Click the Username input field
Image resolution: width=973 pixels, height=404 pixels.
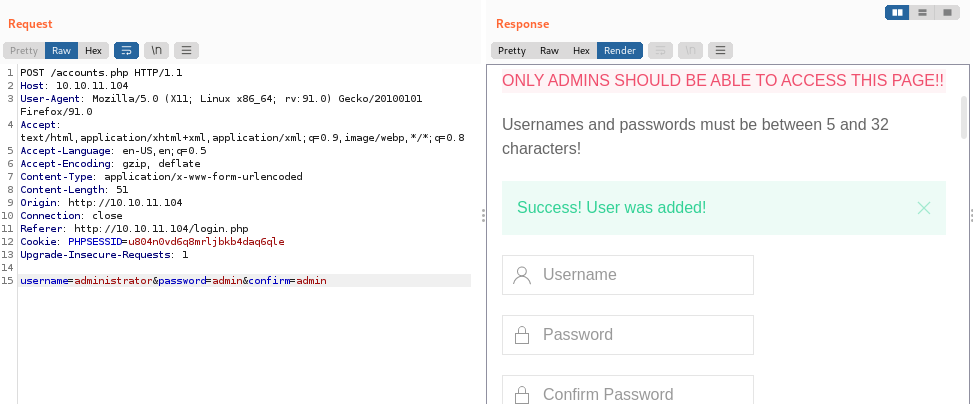(x=627, y=275)
